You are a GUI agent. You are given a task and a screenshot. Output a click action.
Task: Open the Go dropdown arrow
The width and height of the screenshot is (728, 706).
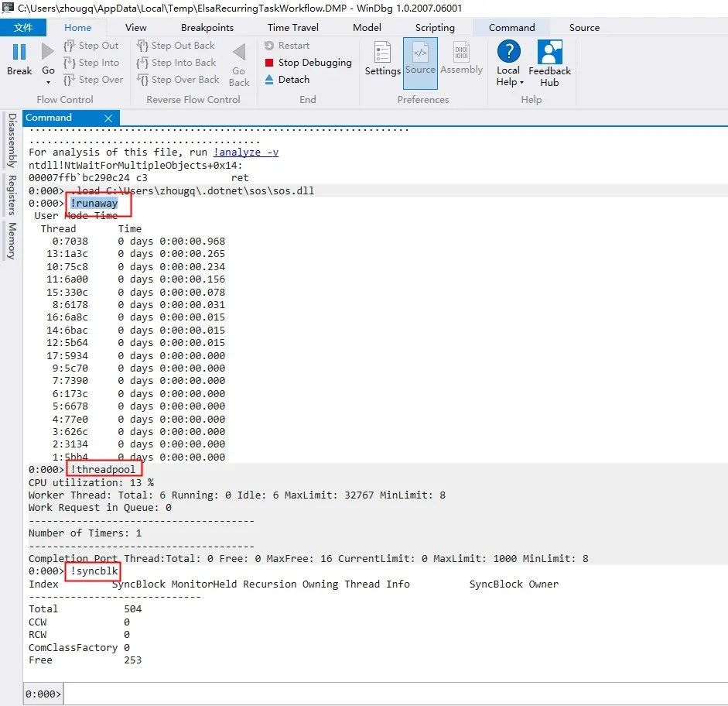(48, 82)
